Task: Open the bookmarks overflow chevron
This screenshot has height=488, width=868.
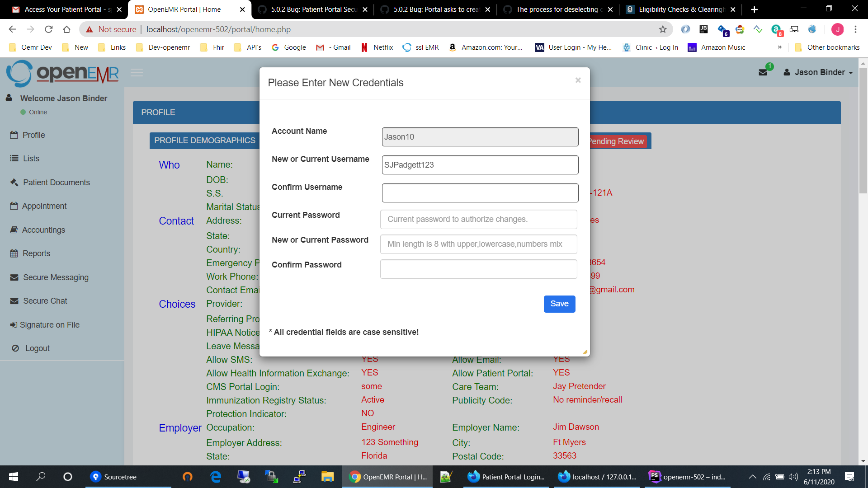Action: click(780, 47)
